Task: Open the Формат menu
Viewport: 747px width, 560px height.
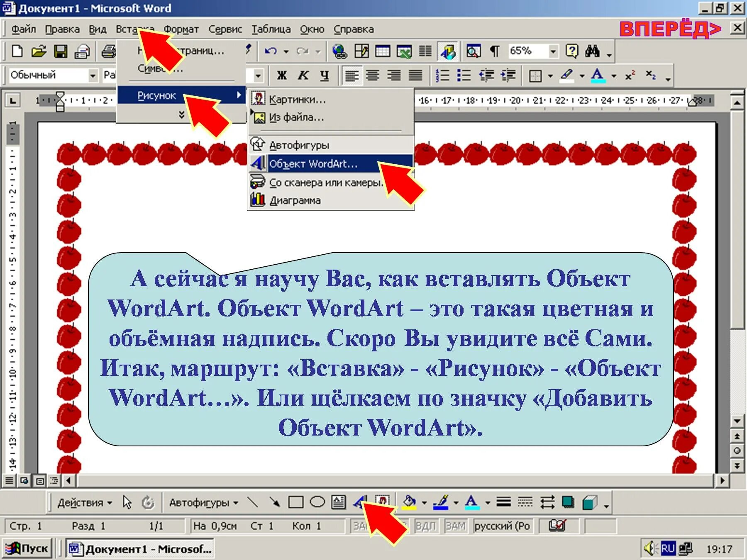Action: click(181, 29)
